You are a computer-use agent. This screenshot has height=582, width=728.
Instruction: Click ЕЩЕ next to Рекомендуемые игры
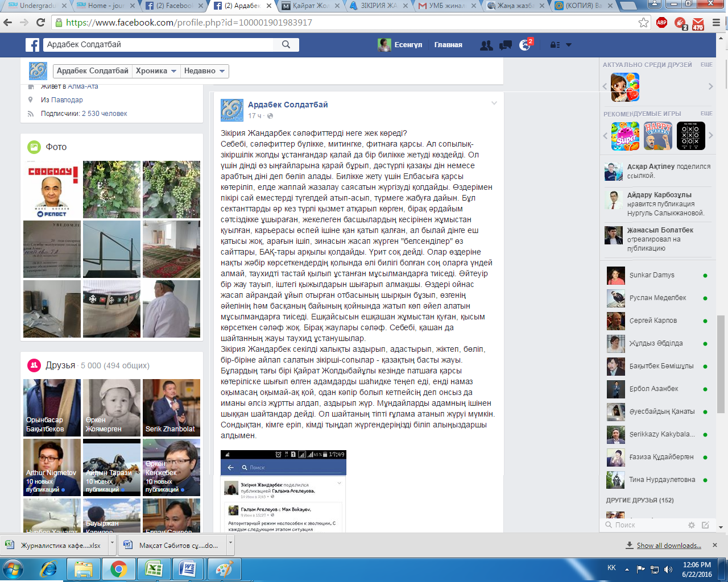pos(706,114)
